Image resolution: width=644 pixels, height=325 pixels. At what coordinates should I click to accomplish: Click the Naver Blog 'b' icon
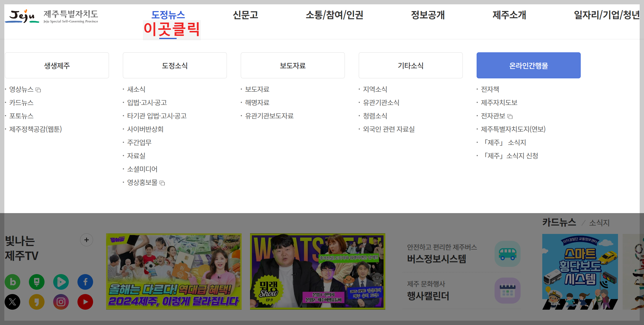tap(12, 282)
